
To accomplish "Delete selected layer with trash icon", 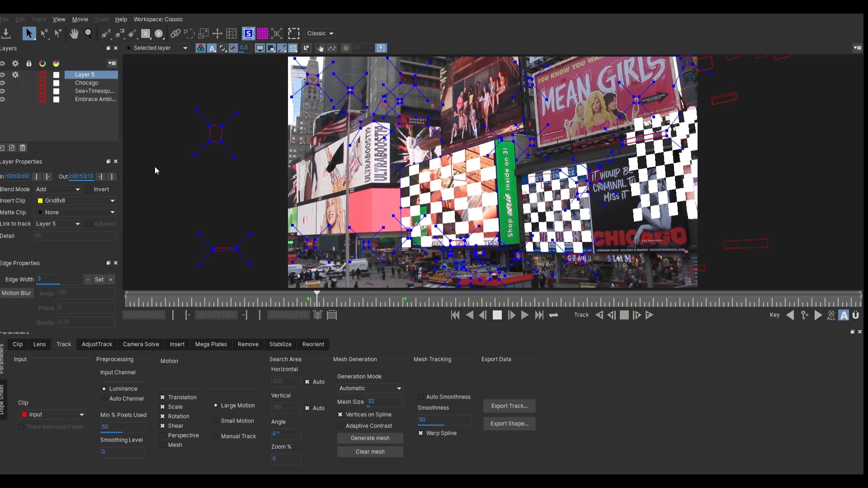I will (x=23, y=148).
